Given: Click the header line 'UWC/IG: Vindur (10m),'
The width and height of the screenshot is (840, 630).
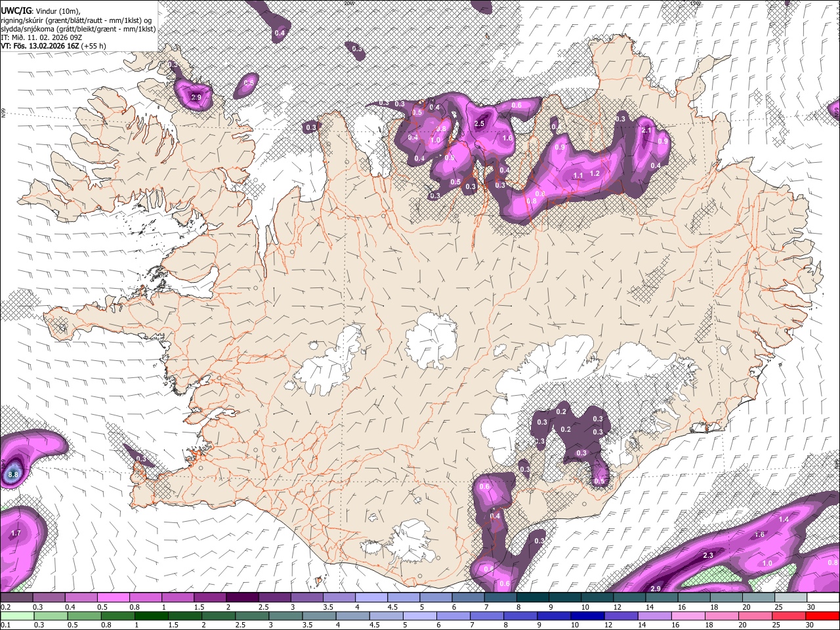Looking at the screenshot, I should coord(40,10).
